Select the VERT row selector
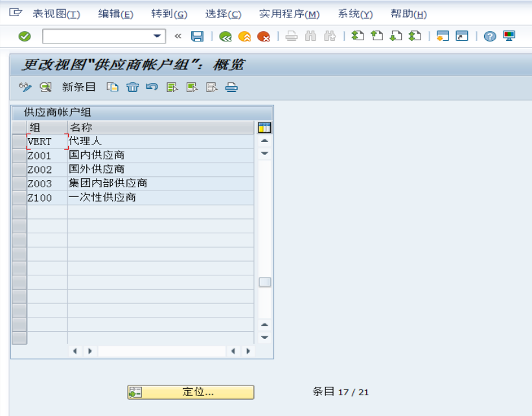The width and height of the screenshot is (532, 416). coord(19,141)
